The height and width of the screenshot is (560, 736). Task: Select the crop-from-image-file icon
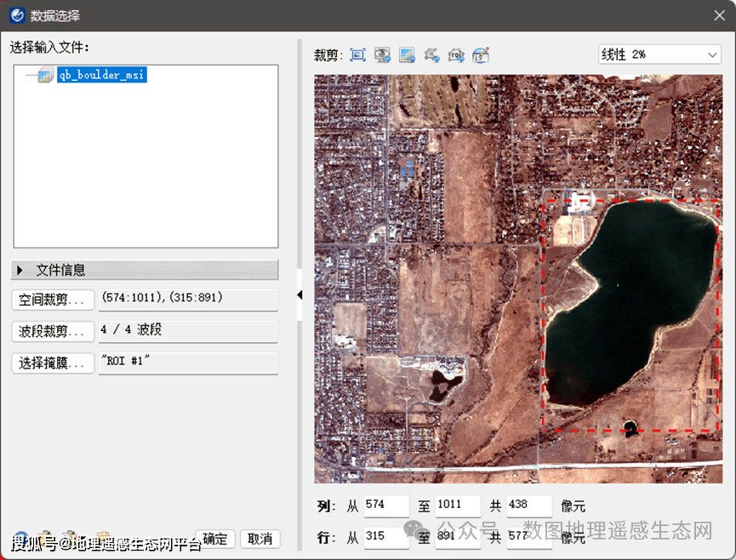click(x=408, y=54)
